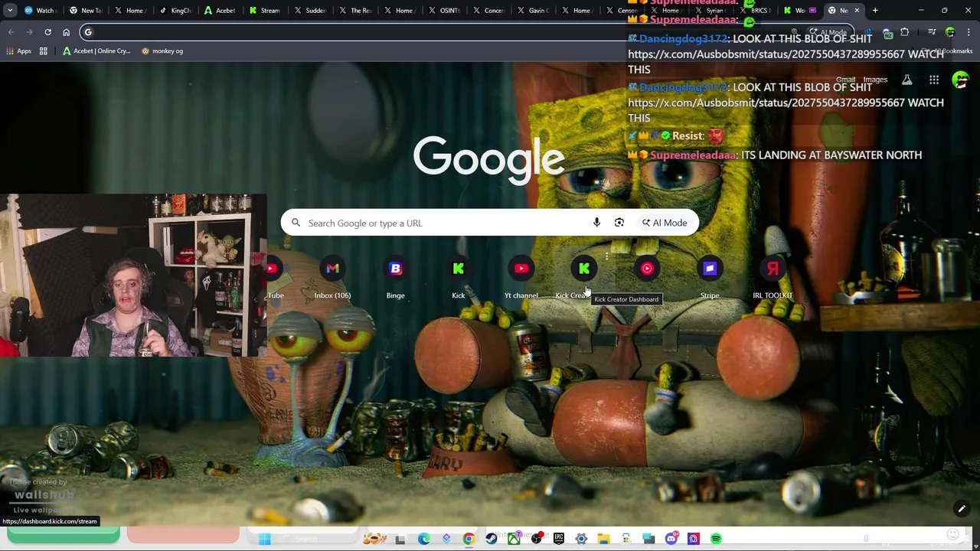
Task: Click the Customize Chrome pencil icon
Action: point(962,509)
